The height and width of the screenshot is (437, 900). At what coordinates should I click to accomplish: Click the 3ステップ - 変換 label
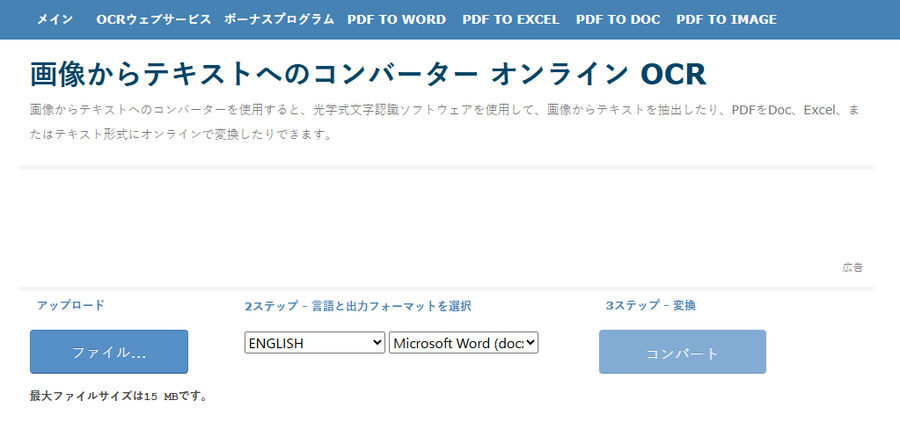click(x=651, y=305)
